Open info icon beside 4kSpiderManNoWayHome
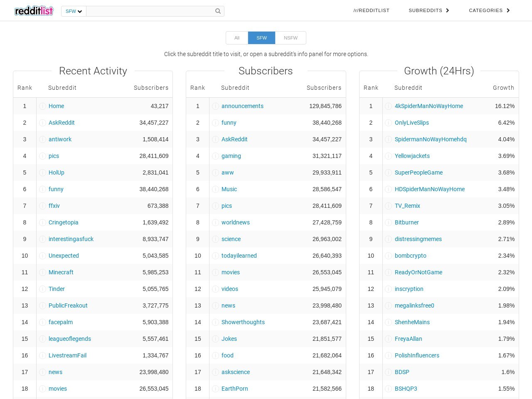The height and width of the screenshot is (399, 532). tap(388, 106)
